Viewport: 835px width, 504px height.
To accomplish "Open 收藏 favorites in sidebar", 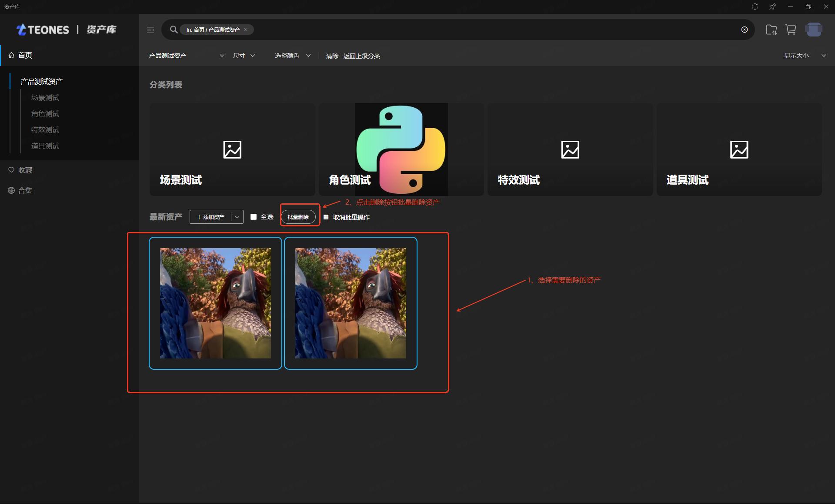I will click(x=25, y=170).
